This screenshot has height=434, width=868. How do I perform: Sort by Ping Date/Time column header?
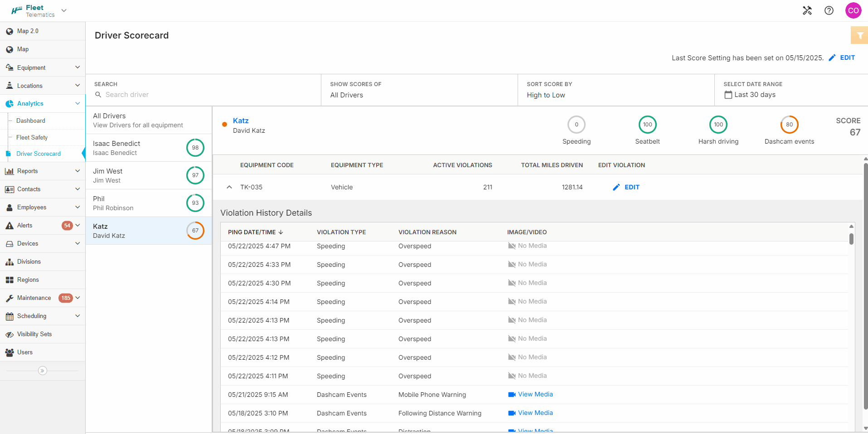pos(256,232)
